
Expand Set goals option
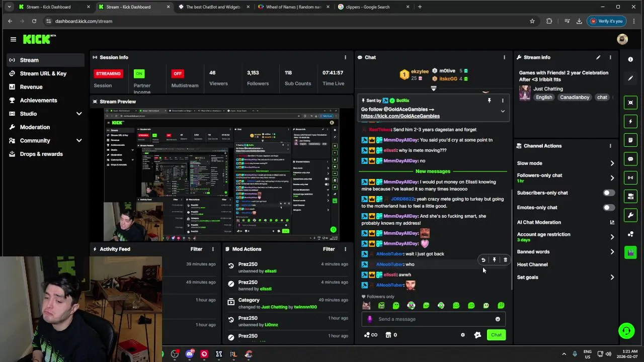[x=612, y=277]
